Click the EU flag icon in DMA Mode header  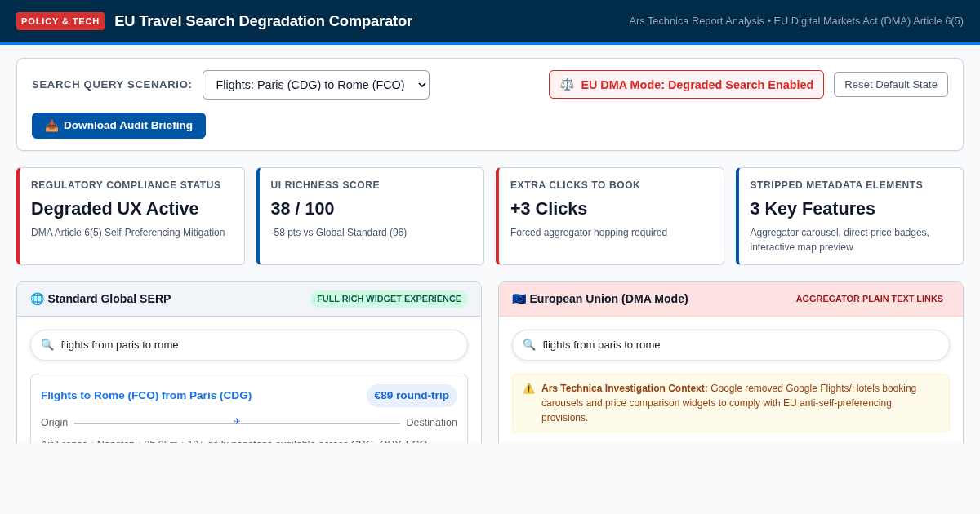519,299
